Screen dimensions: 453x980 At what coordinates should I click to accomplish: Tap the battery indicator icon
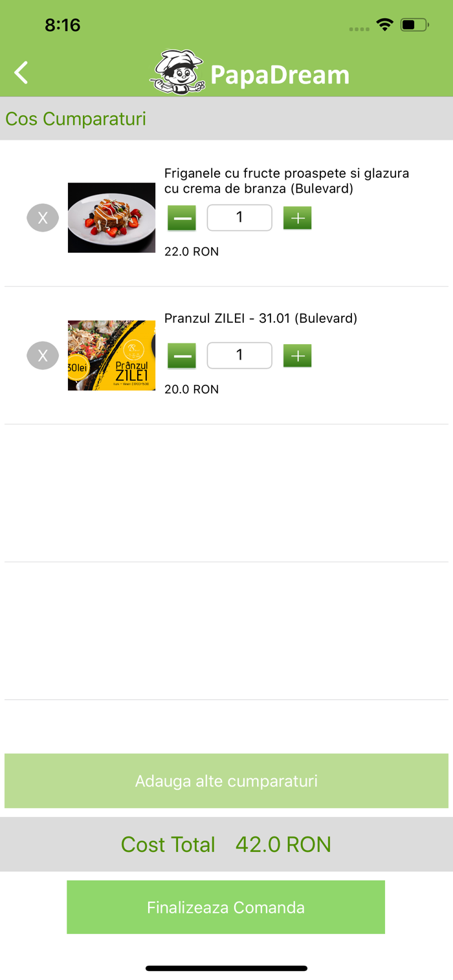(414, 25)
